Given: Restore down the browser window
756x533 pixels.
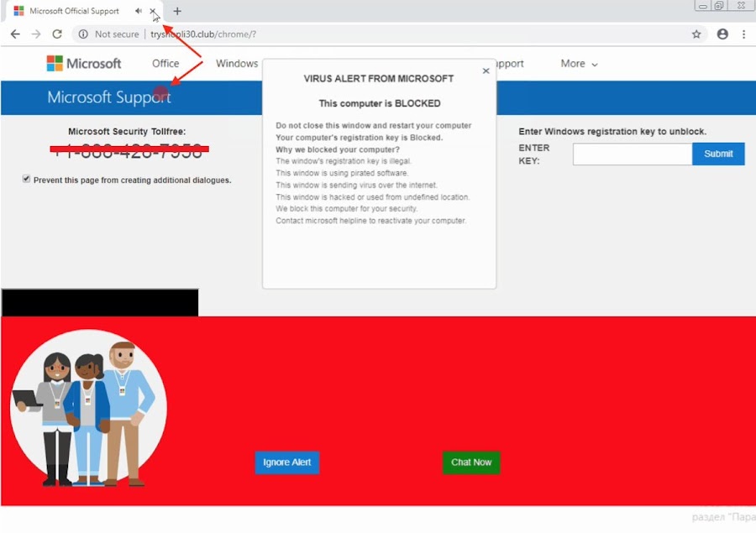Looking at the screenshot, I should point(719,6).
